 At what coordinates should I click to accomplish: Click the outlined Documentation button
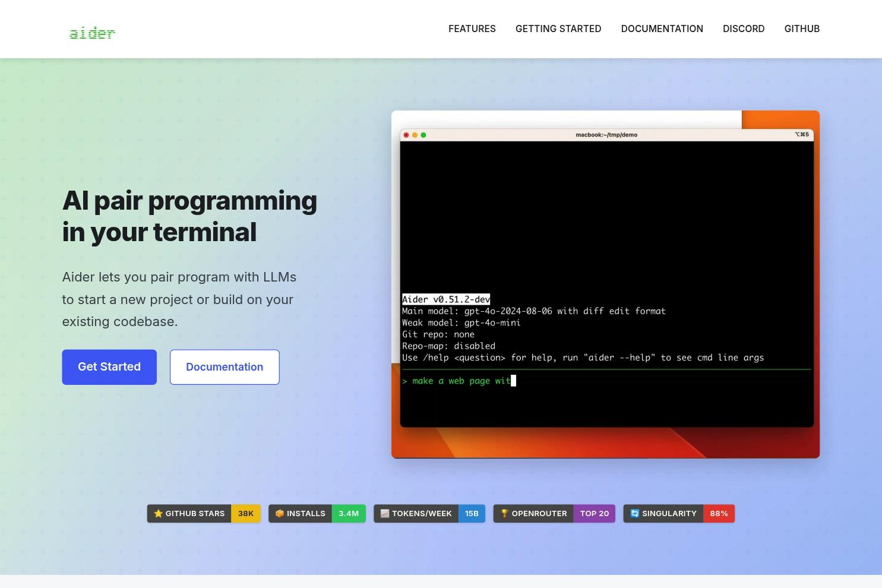(225, 367)
